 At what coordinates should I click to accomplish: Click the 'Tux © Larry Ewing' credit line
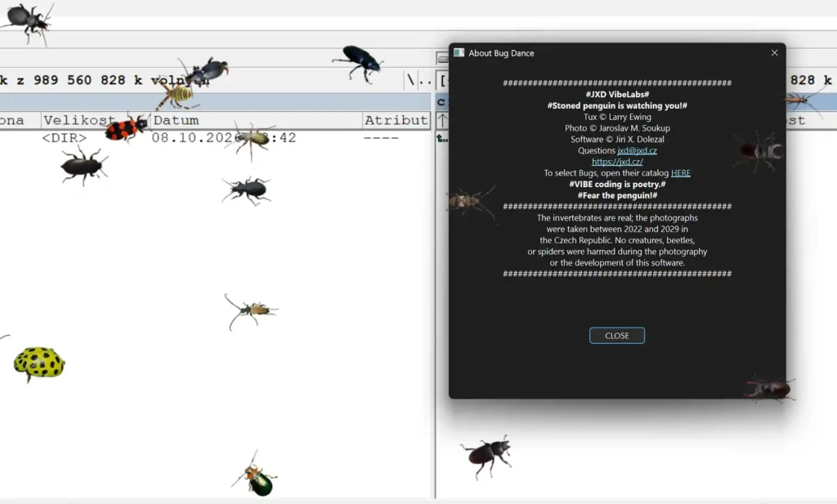point(617,117)
